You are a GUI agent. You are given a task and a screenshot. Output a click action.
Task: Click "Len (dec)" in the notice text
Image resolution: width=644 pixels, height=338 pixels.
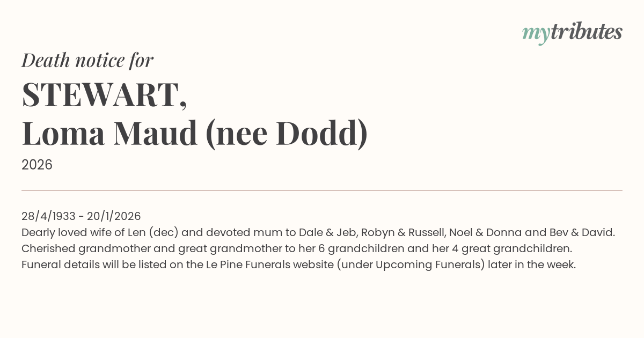point(150,232)
